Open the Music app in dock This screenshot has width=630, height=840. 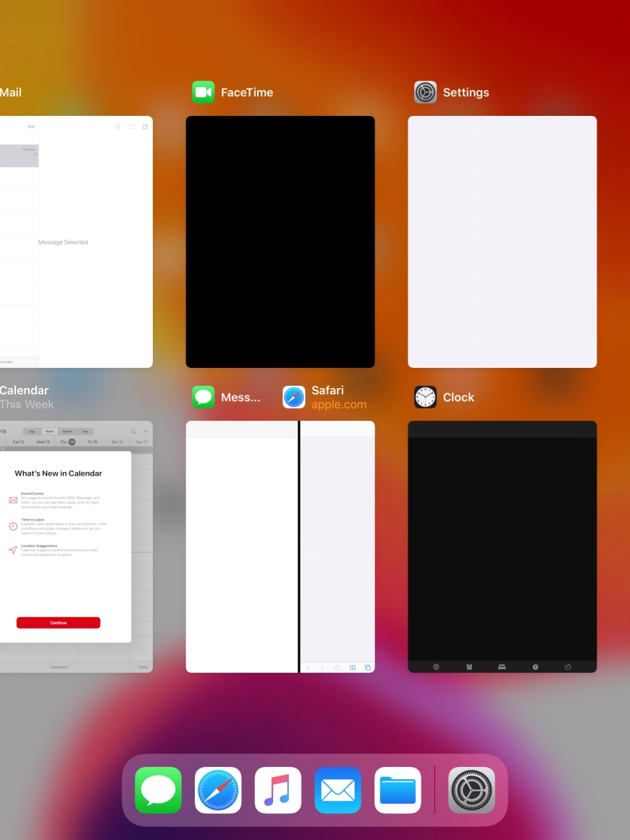(278, 790)
